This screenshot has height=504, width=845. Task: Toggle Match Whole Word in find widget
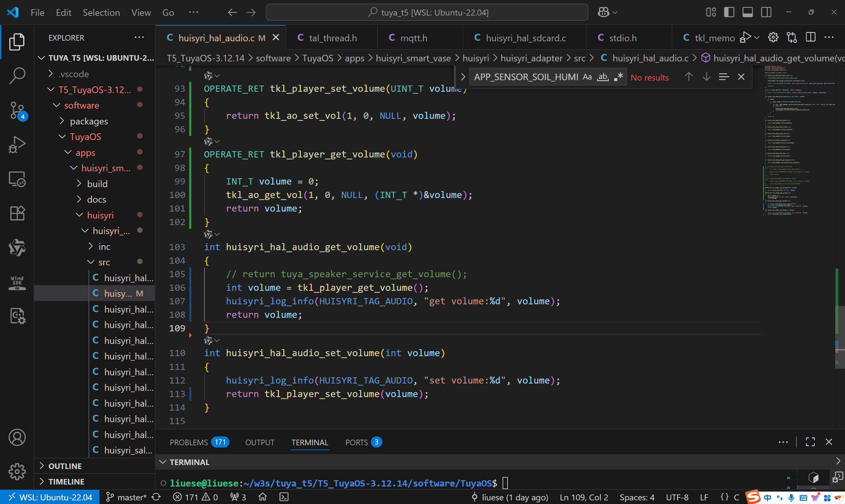tap(603, 77)
